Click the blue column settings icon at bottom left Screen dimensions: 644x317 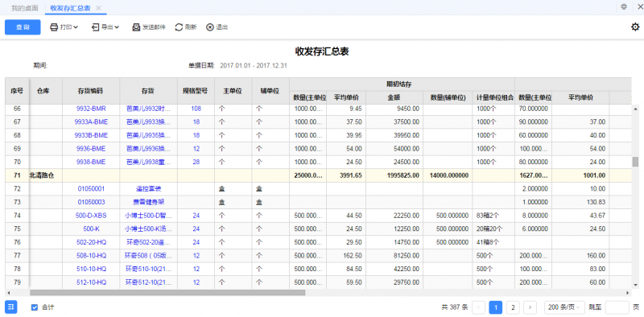click(x=10, y=307)
